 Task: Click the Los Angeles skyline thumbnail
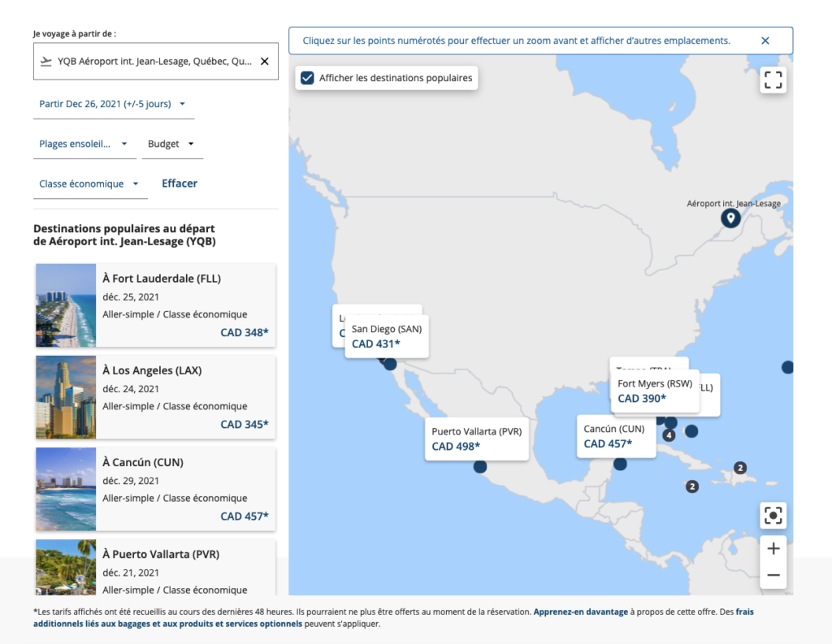(x=66, y=397)
